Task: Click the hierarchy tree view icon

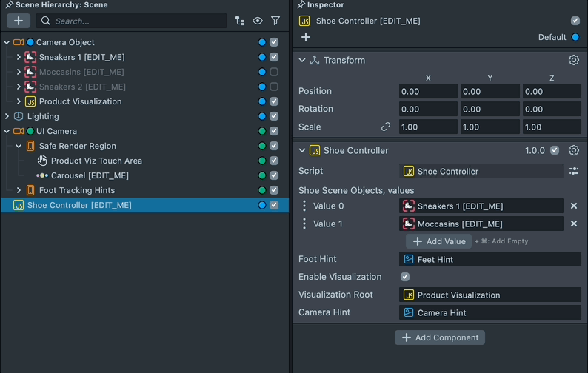Action: coord(240,21)
